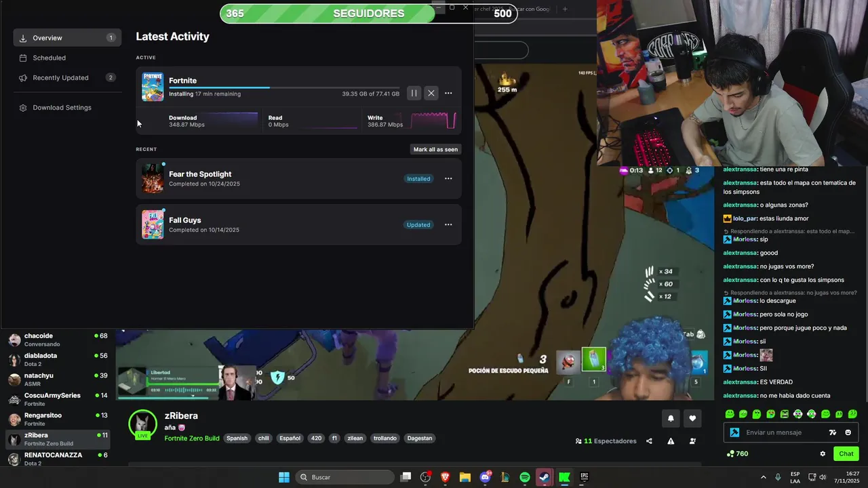Open chacoide channel in sidebar
868x488 pixels.
tap(58, 340)
